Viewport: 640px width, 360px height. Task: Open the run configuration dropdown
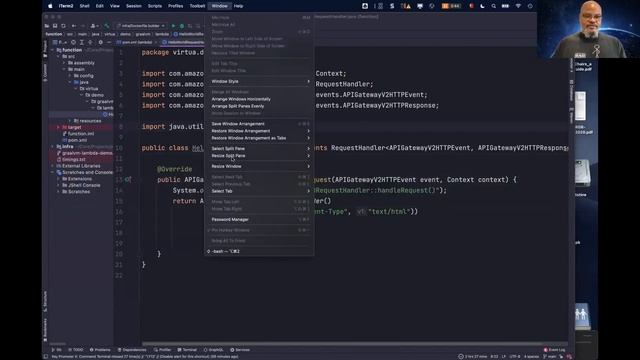(x=140, y=26)
